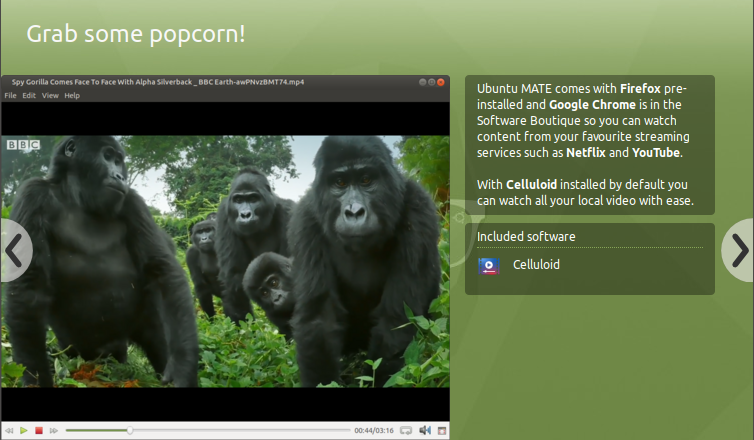This screenshot has width=754, height=440.
Task: Click the video seek bar handle
Action: [129, 430]
